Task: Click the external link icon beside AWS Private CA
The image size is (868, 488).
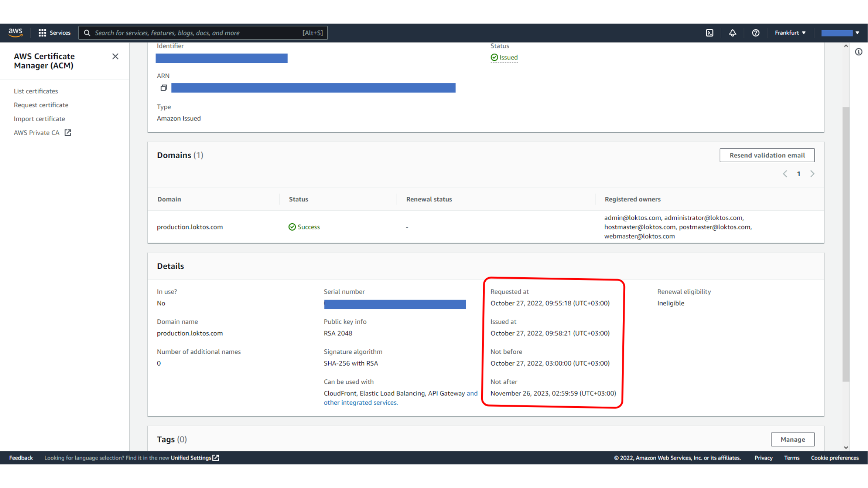Action: click(68, 133)
